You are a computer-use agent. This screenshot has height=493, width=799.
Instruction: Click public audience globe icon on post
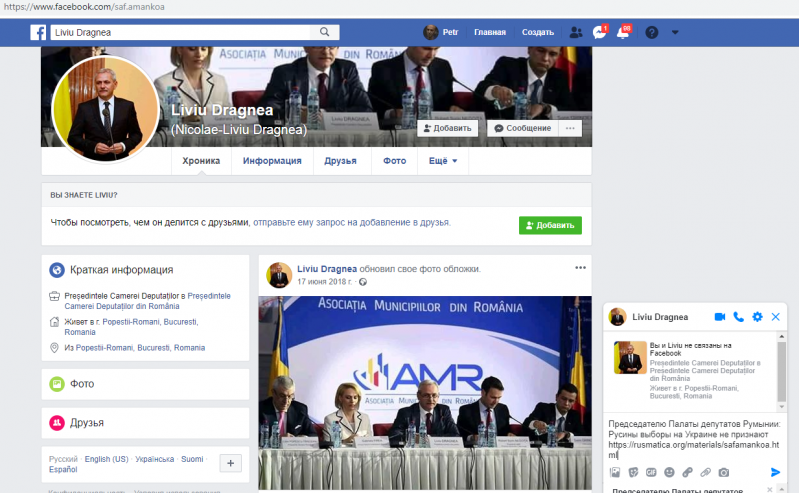point(363,282)
